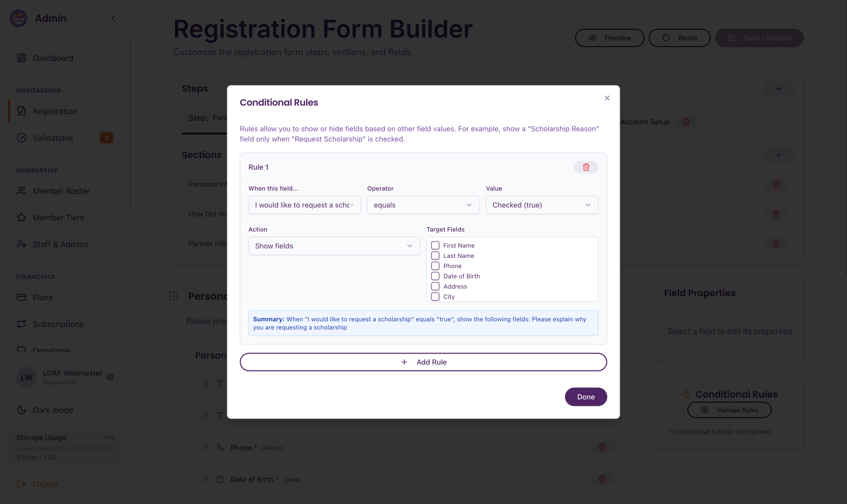Viewport: 847px width, 504px height.
Task: Open Member Roster in sidebar
Action: pyautogui.click(x=61, y=191)
